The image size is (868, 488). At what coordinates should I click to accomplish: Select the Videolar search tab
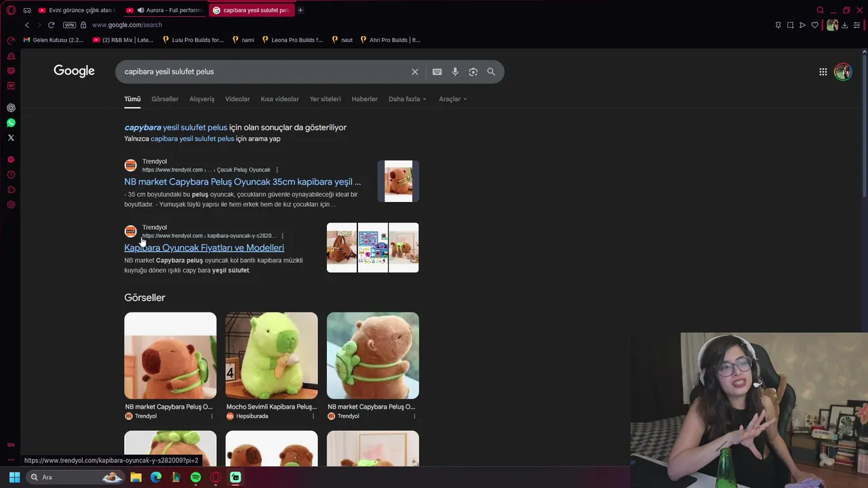coord(237,99)
